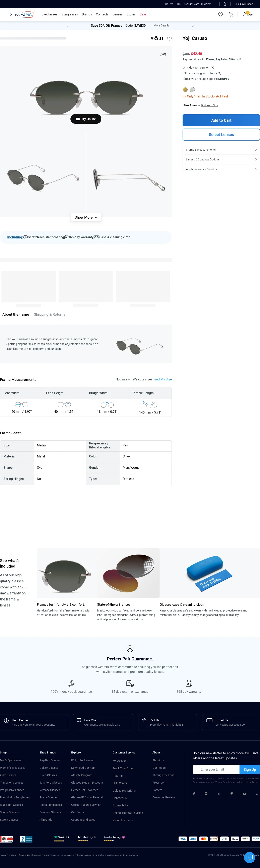Add Yoji Caruso to favorites heart
The width and height of the screenshot is (260, 868).
coord(170,39)
